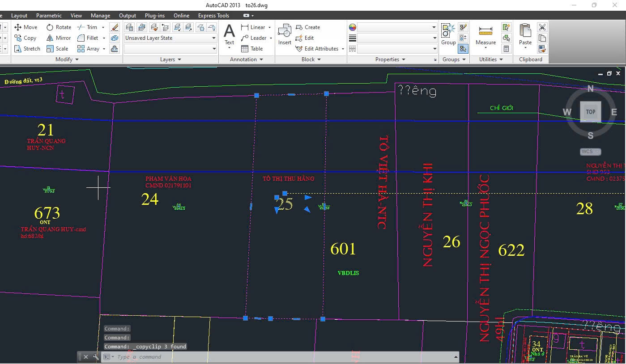Switch to the Express Tools tab
This screenshot has width=626, height=364.
click(213, 16)
